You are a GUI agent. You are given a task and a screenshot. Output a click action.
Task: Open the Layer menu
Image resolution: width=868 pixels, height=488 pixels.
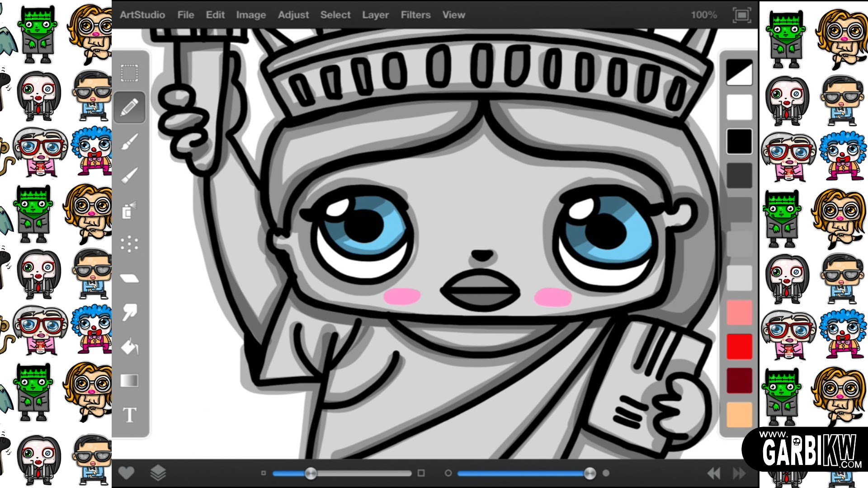coord(375,14)
